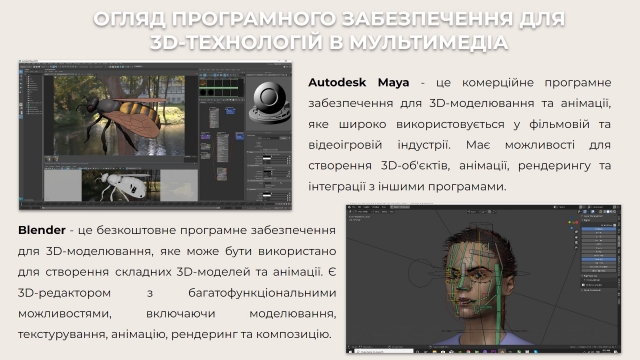The image size is (640, 360).
Task: Open the Edit menu in Blender top bar
Action: click(x=360, y=207)
